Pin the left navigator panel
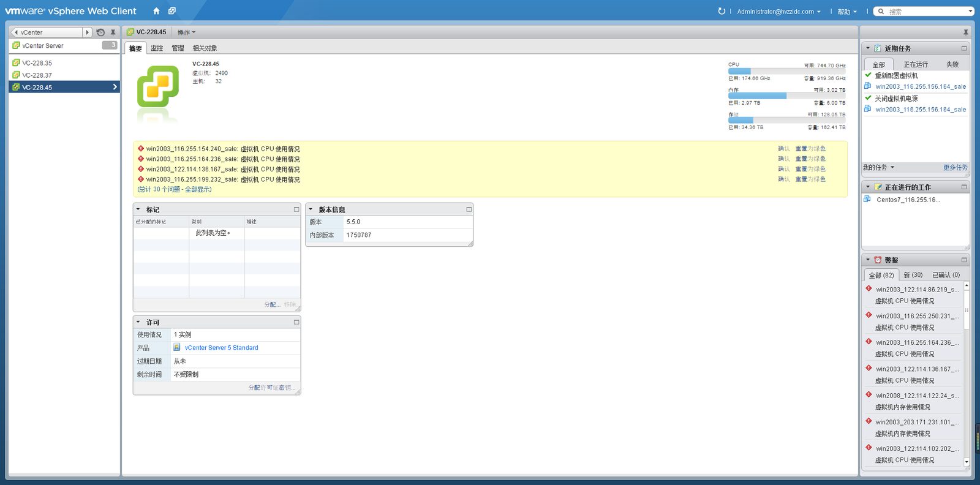 (113, 32)
